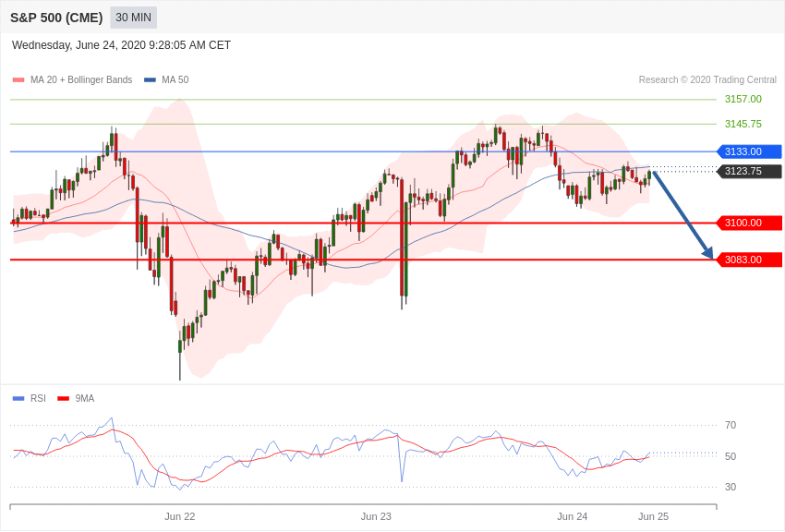Click the 'Jun 22' date axis label

tap(180, 516)
